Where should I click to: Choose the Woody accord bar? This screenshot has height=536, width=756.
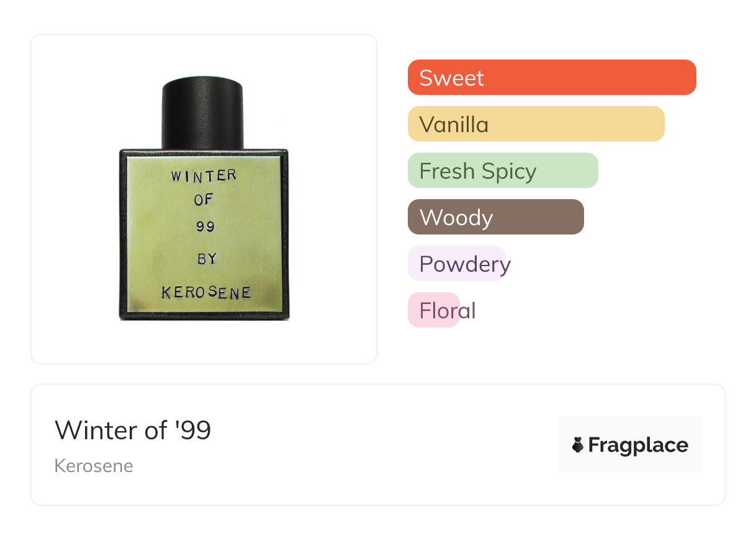495,217
